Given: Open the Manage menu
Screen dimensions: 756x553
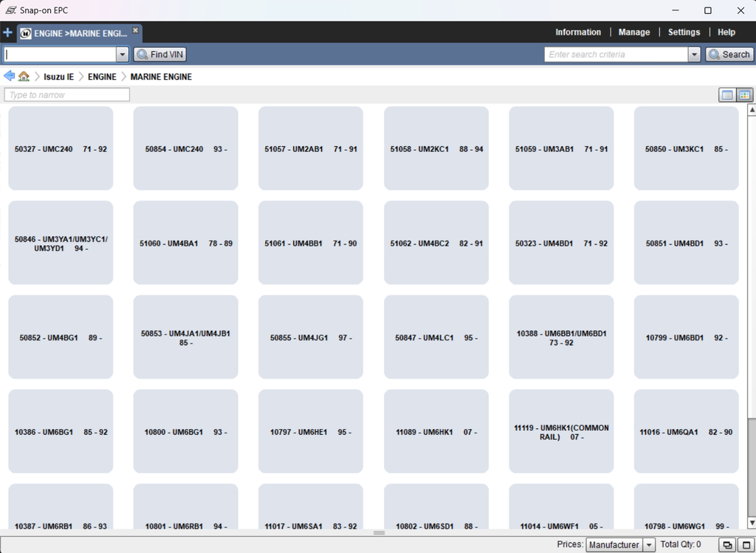Looking at the screenshot, I should [x=634, y=32].
